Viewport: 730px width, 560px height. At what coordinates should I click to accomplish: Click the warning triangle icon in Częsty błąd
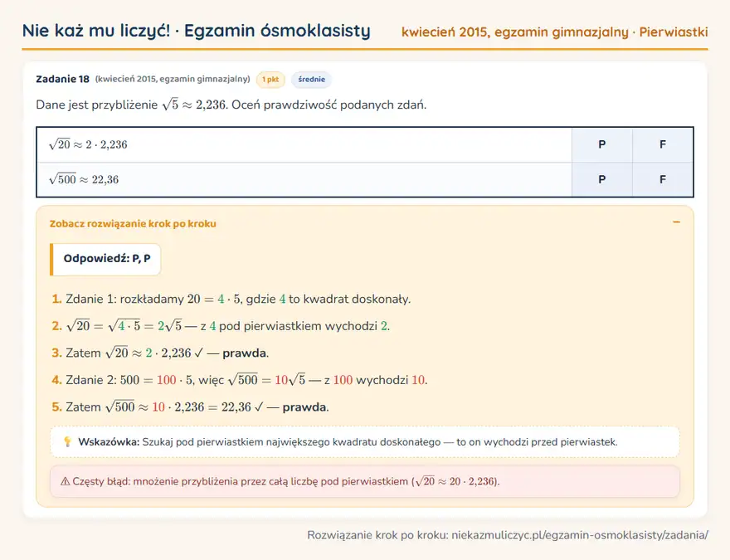tap(66, 481)
